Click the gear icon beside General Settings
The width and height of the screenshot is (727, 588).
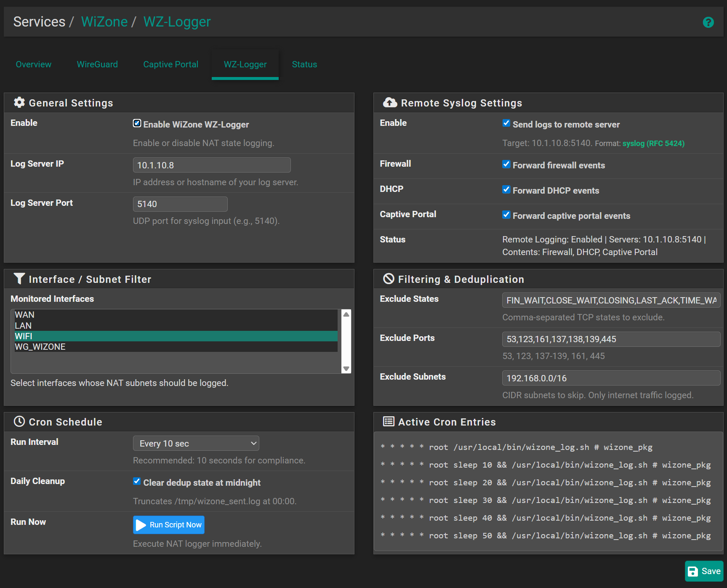tap(19, 102)
